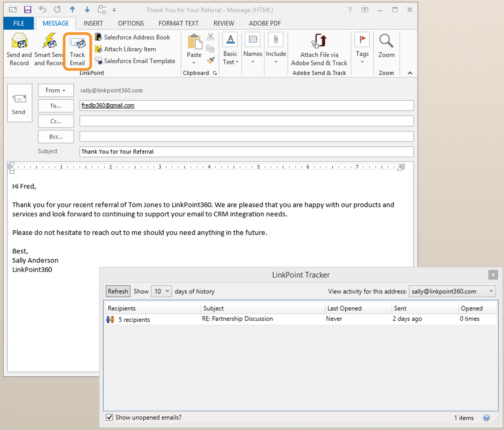Switch to the INSERT tab

[93, 23]
